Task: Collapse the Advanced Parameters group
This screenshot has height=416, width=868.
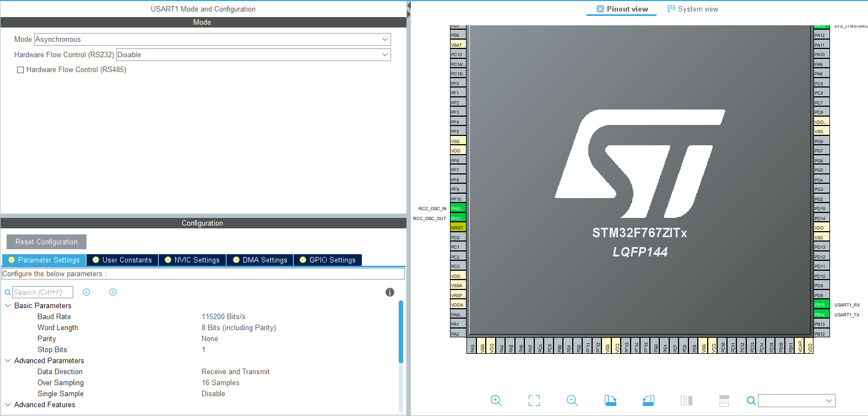Action: [x=8, y=360]
